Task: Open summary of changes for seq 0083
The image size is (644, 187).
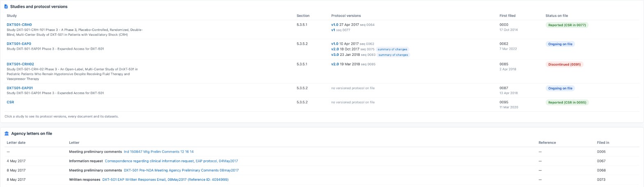Action: pyautogui.click(x=393, y=55)
